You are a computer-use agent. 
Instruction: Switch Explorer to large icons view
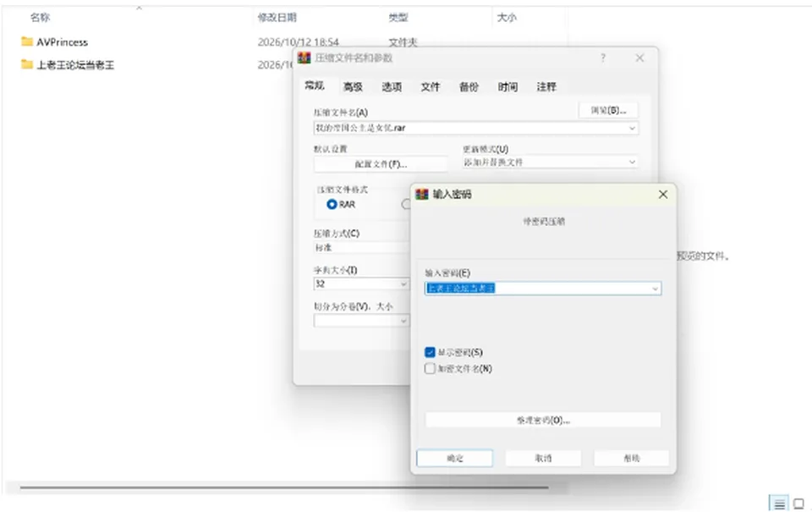point(799,504)
